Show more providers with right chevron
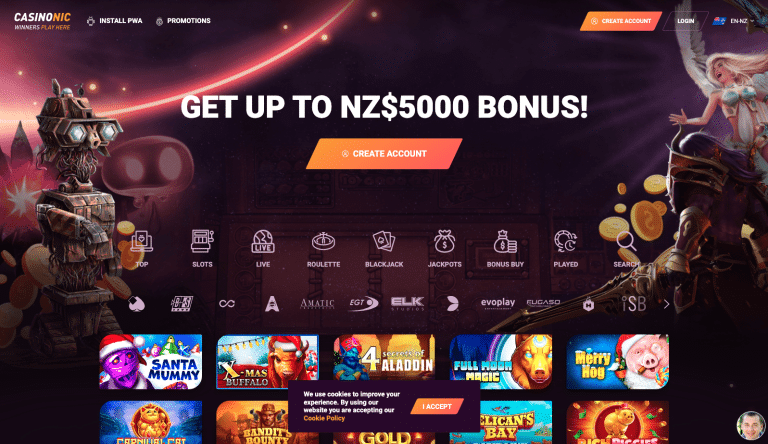Viewport: 768px width, 444px height. 666,304
